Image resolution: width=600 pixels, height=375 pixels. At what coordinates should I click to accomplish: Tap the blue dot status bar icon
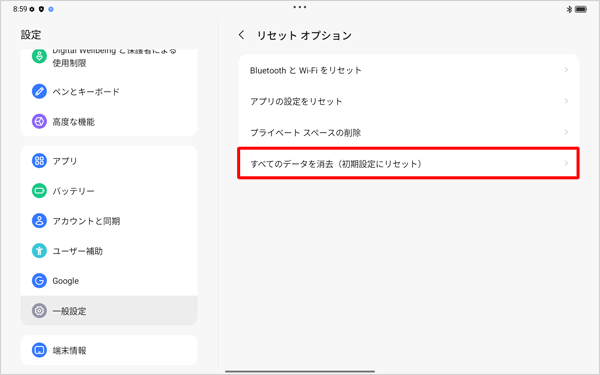tap(51, 9)
